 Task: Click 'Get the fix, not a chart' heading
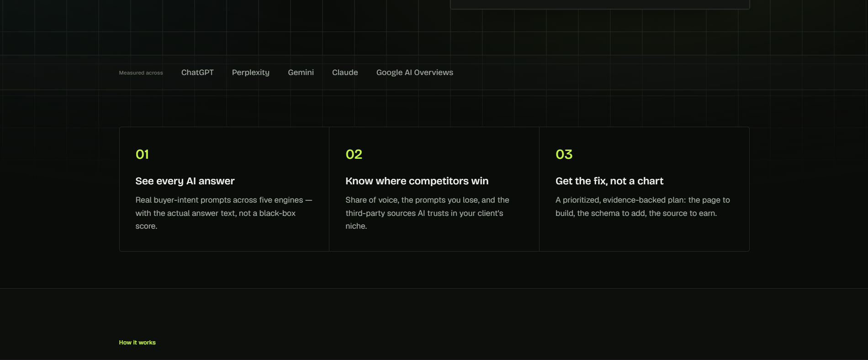click(609, 181)
